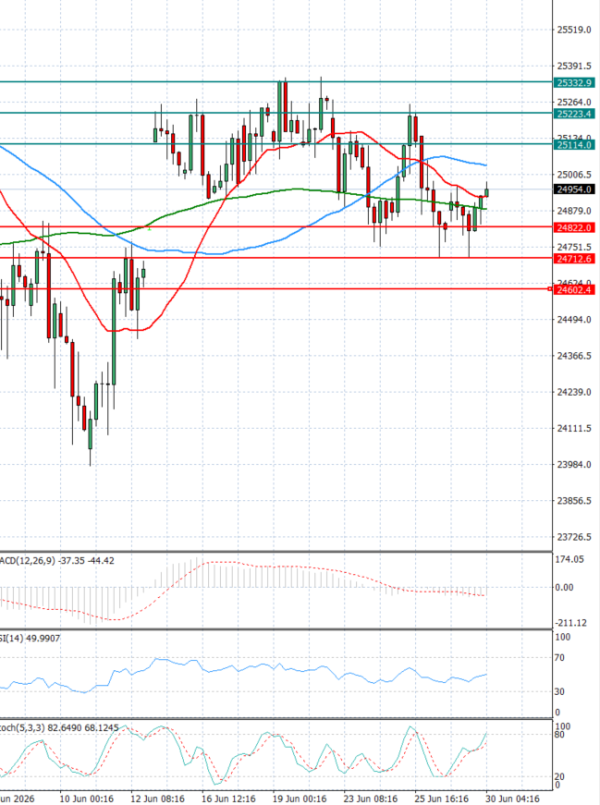This screenshot has width=600, height=805.
Task: Click the red 24602.4 support level label
Action: click(574, 290)
